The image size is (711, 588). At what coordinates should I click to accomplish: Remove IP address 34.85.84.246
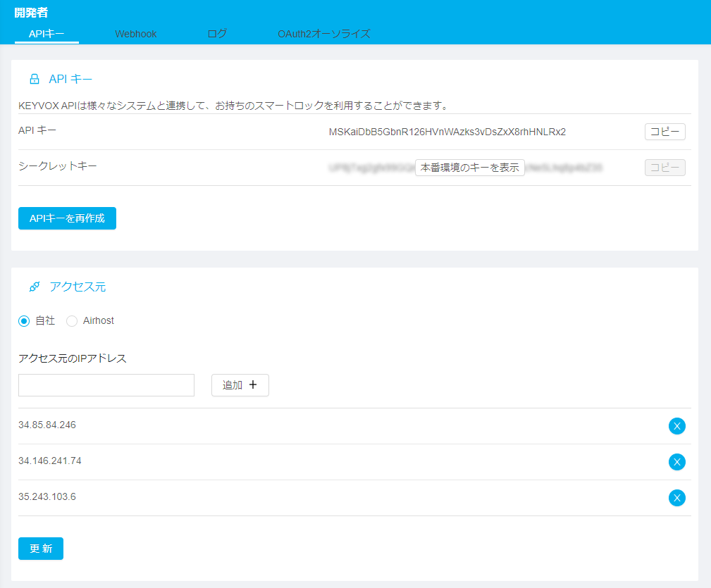tap(676, 426)
